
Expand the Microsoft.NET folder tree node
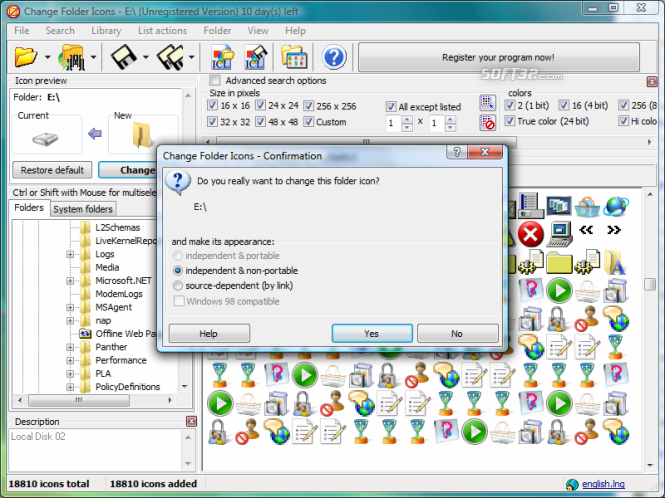pyautogui.click(x=70, y=281)
